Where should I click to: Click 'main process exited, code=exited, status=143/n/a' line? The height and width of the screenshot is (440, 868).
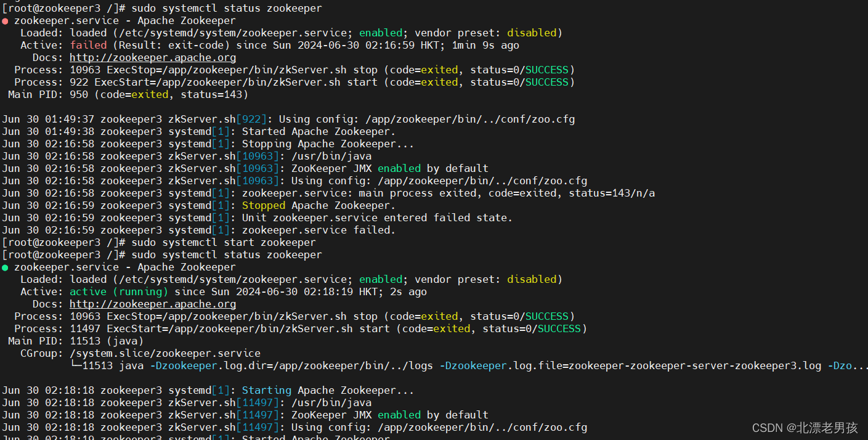tap(328, 193)
